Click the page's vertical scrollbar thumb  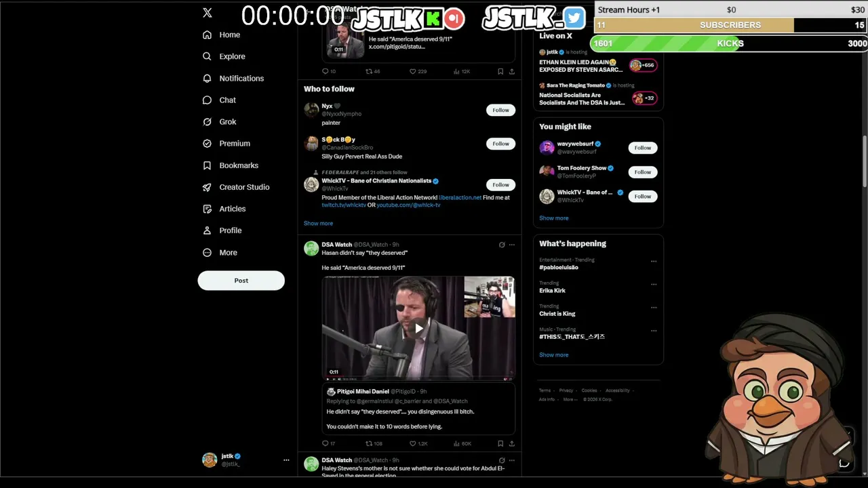point(865,161)
